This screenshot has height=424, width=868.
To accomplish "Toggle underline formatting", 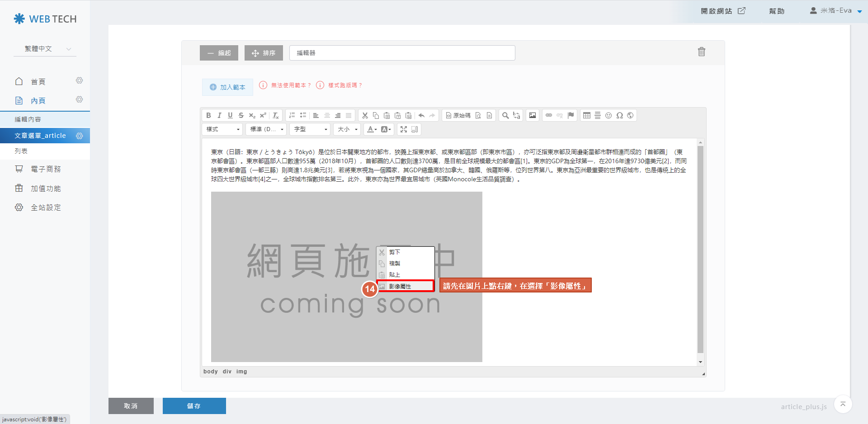I will tap(230, 115).
